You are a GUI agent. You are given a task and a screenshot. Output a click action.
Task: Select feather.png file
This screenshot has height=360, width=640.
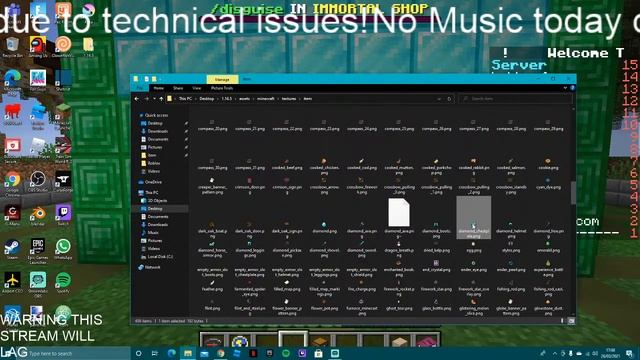212,286
